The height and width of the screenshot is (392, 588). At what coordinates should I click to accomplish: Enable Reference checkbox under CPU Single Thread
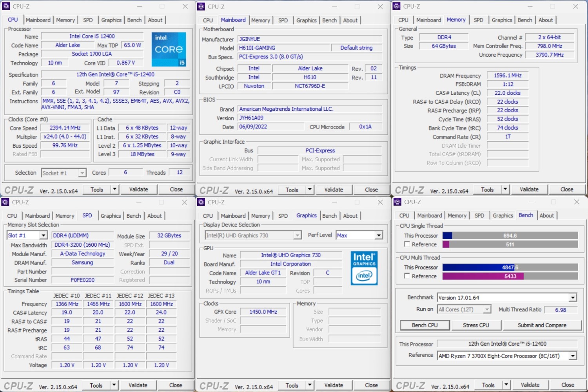(x=407, y=244)
